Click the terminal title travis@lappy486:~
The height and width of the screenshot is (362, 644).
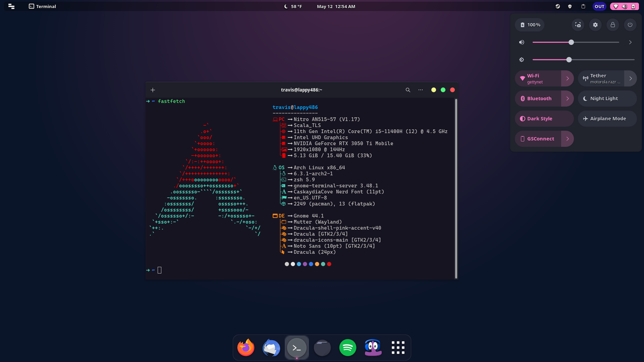(x=301, y=90)
